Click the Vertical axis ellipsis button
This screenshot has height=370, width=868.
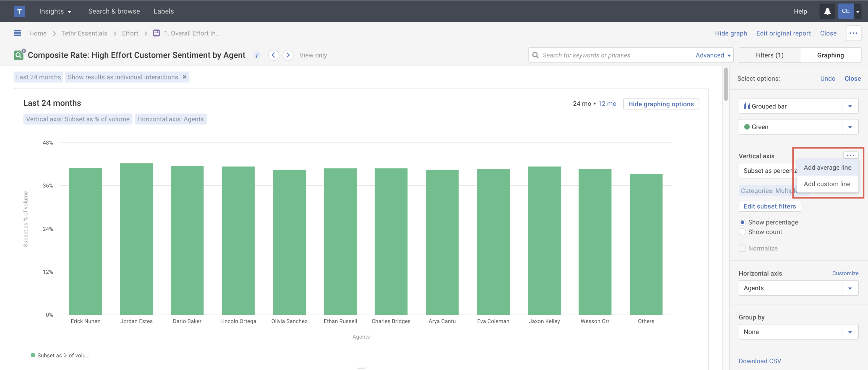pyautogui.click(x=850, y=155)
